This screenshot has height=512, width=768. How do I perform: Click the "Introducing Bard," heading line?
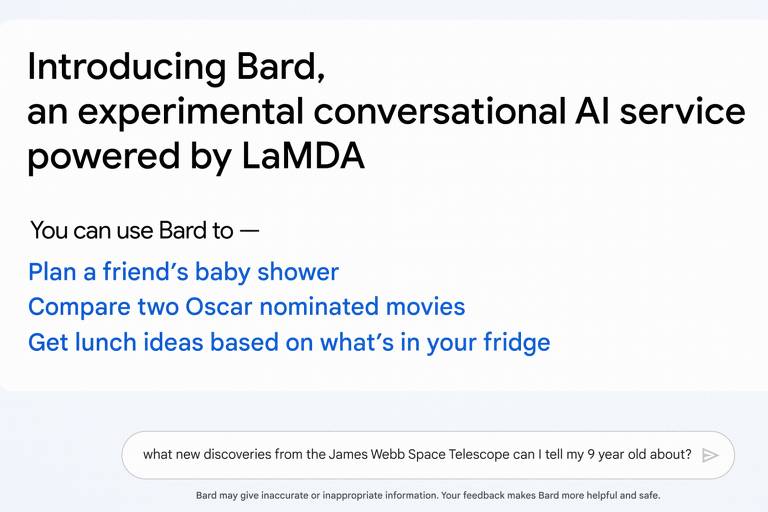coord(176,67)
